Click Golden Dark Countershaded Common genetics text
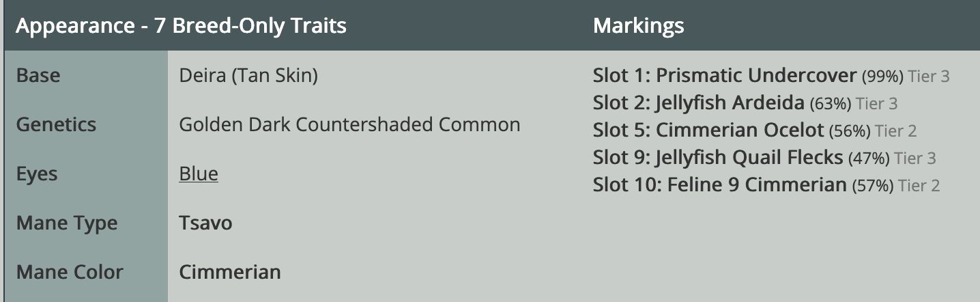 click(349, 124)
